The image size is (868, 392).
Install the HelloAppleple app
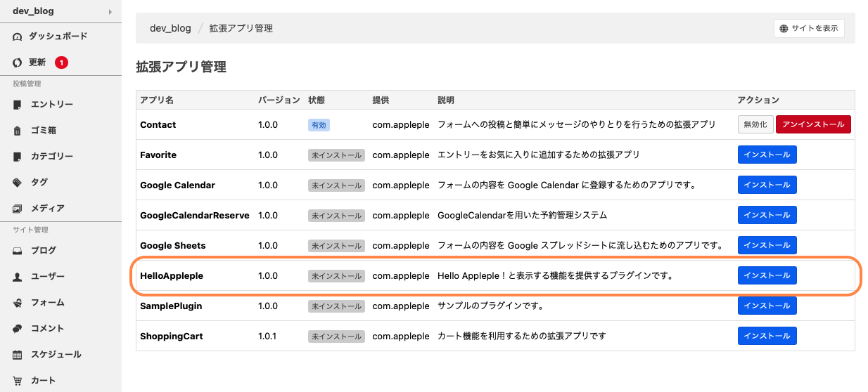pos(767,275)
